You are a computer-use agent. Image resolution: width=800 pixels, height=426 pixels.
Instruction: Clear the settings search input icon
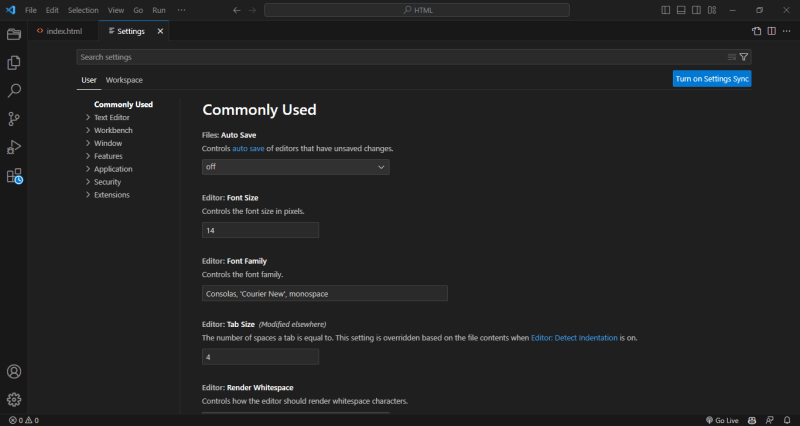pyautogui.click(x=732, y=57)
